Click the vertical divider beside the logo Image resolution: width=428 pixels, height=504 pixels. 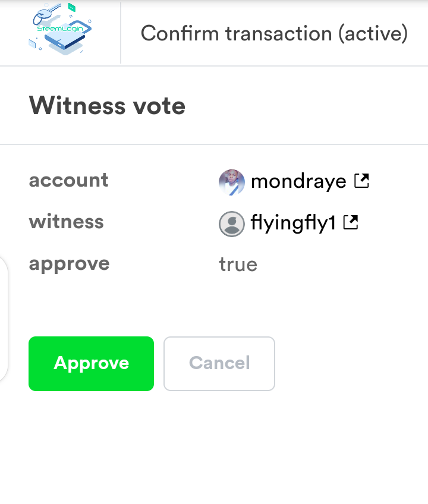click(x=121, y=33)
